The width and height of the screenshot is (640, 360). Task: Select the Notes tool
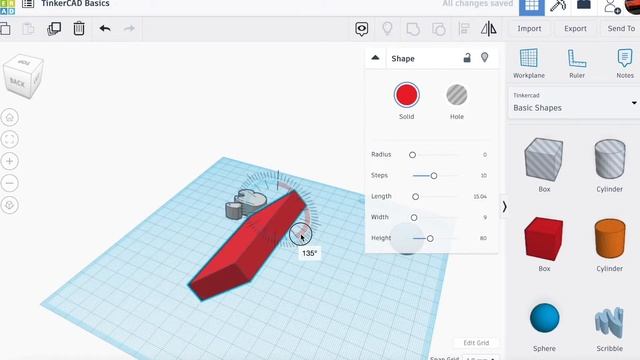tap(625, 64)
